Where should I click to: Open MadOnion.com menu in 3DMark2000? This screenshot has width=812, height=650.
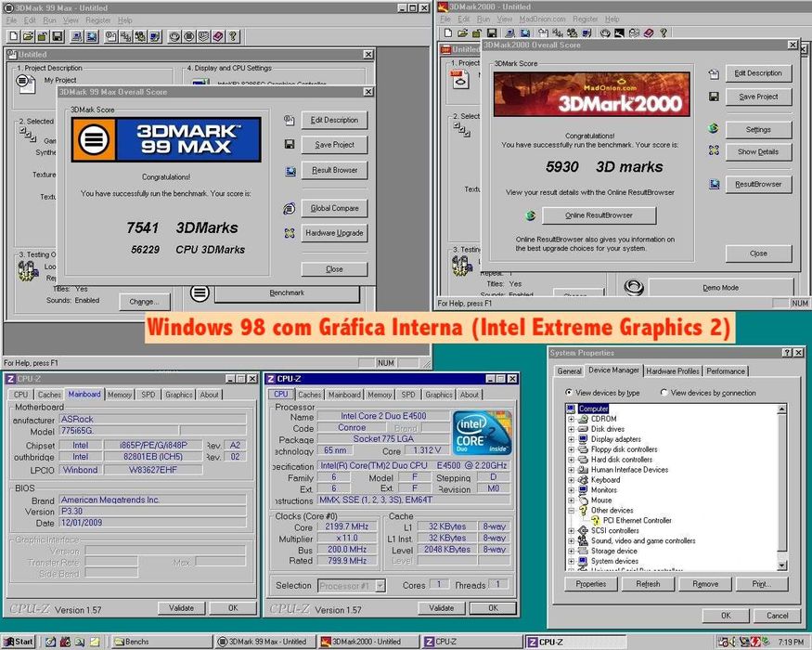[x=542, y=19]
